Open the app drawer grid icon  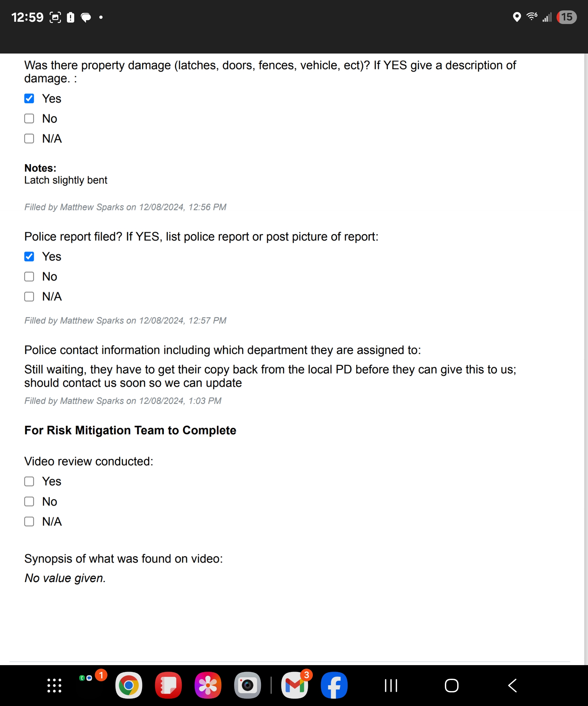click(x=55, y=686)
